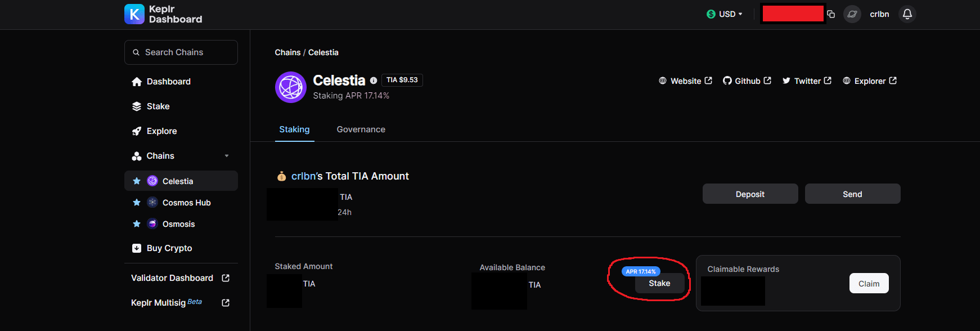This screenshot has height=331, width=980.
Task: Open the Buy Crypto page
Action: click(169, 248)
